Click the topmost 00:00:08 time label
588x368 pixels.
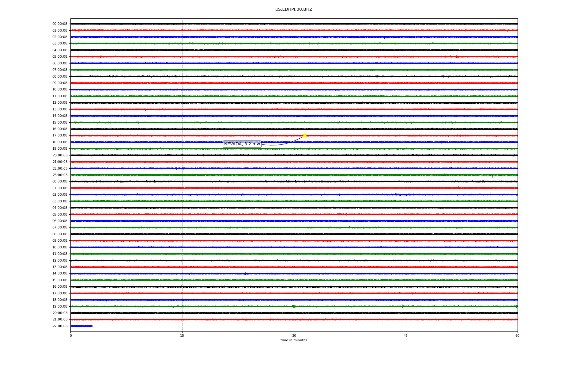pyautogui.click(x=60, y=24)
